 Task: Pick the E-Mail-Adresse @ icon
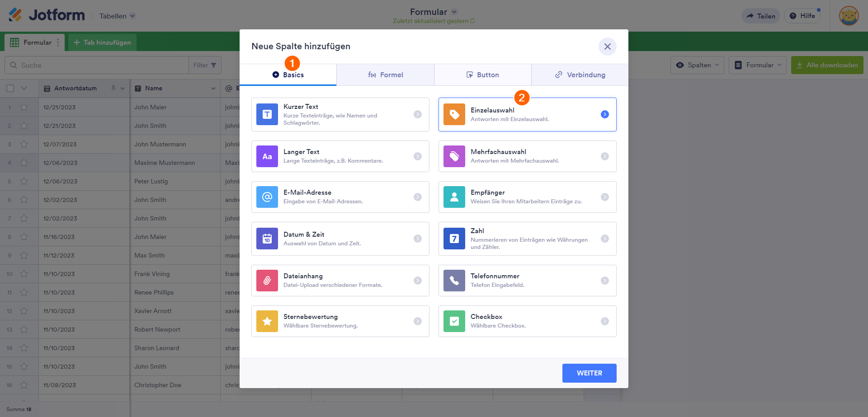tap(267, 197)
